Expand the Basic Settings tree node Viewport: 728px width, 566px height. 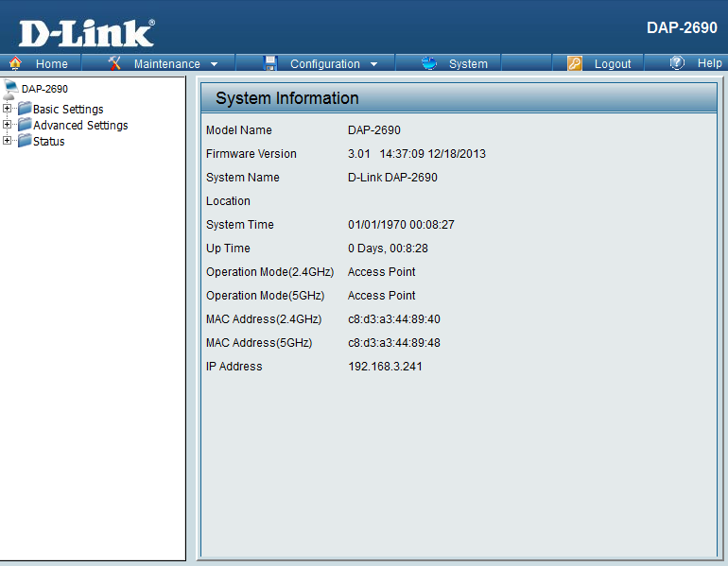(x=7, y=108)
